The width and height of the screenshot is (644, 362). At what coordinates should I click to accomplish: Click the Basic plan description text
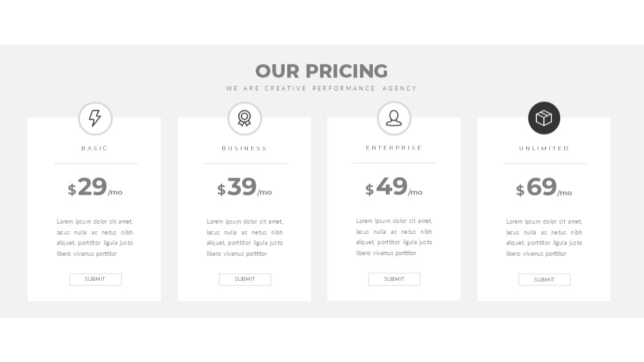pyautogui.click(x=95, y=238)
